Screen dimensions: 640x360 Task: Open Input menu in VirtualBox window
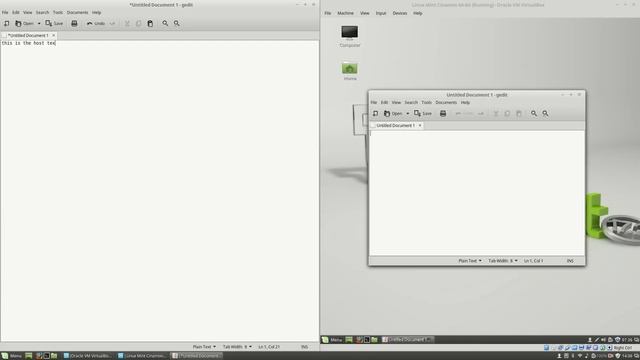point(381,13)
